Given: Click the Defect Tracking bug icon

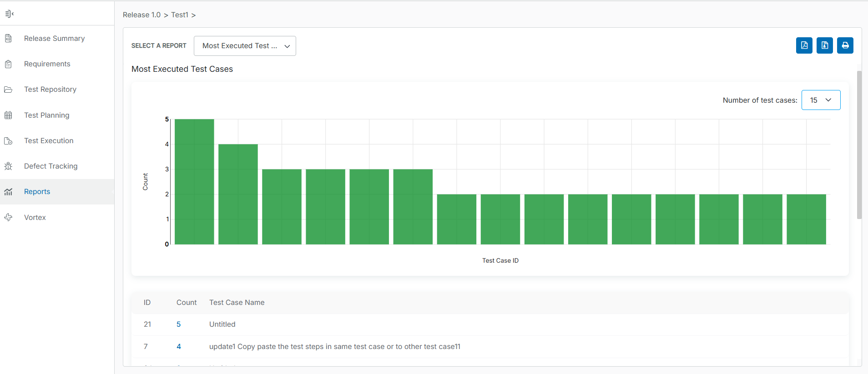Looking at the screenshot, I should [x=8, y=166].
